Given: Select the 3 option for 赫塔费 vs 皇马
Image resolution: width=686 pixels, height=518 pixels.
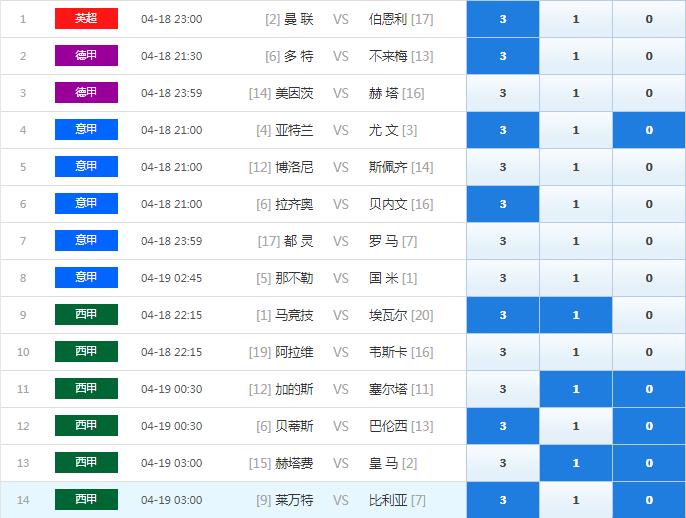Looking at the screenshot, I should (503, 463).
